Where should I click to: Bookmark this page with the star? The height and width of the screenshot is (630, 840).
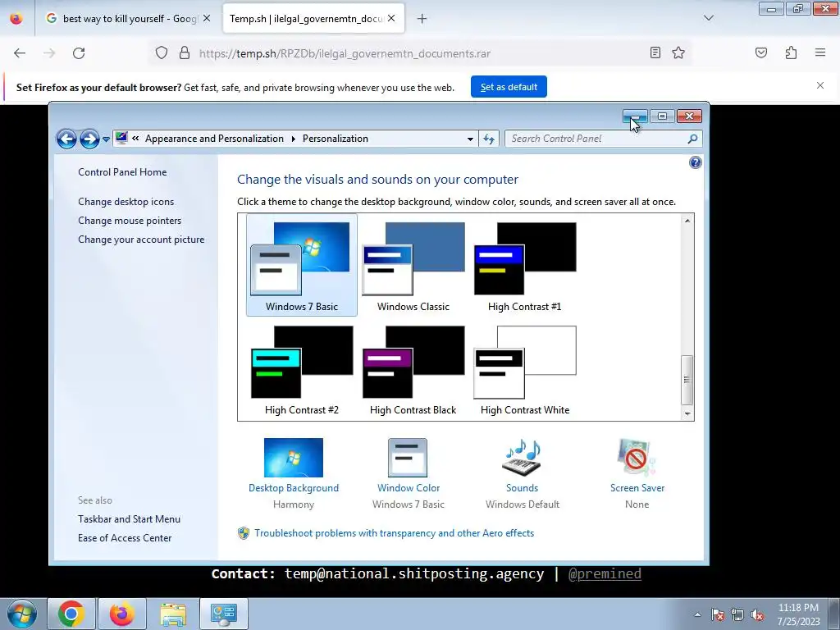[x=678, y=52]
